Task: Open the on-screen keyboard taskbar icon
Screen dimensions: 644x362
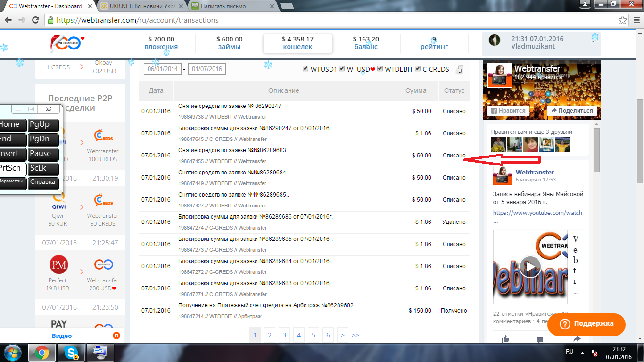Action: [100, 353]
